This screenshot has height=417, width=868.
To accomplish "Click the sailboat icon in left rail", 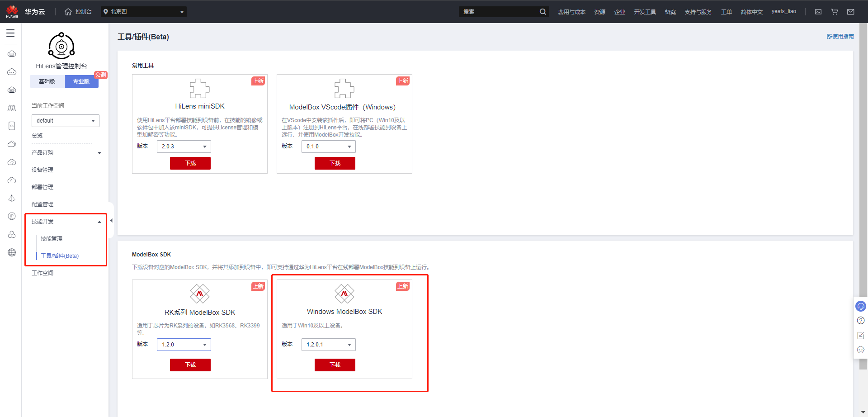I will 12,198.
